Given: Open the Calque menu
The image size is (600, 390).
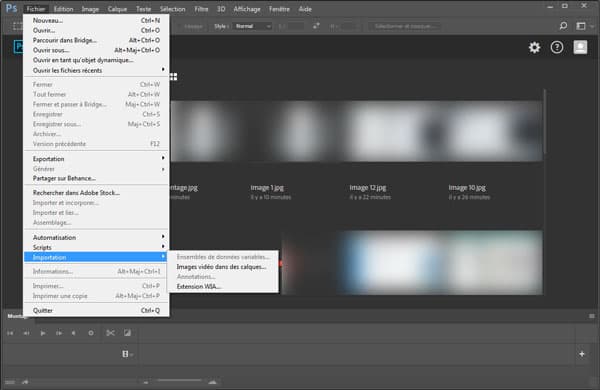Looking at the screenshot, I should [x=117, y=9].
